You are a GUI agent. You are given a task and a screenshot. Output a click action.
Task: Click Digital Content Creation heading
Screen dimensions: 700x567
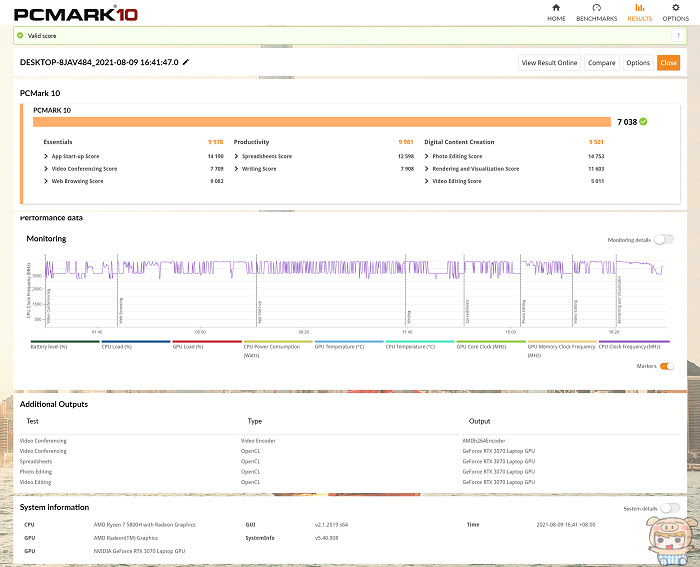pyautogui.click(x=459, y=142)
